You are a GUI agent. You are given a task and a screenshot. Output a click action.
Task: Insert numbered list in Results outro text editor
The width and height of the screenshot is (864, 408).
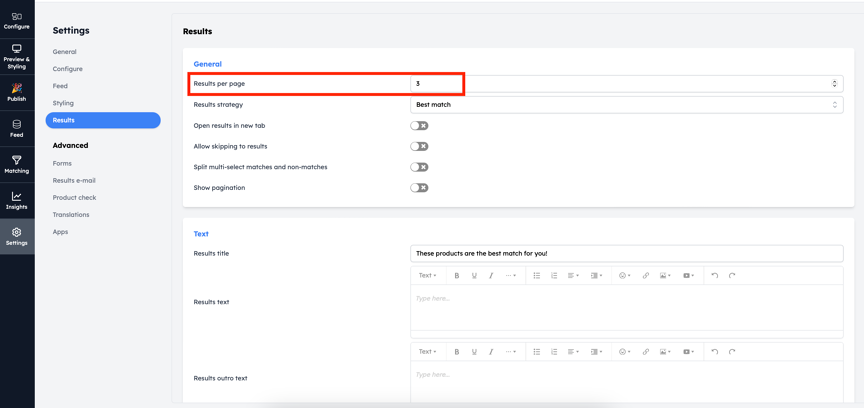(x=554, y=352)
